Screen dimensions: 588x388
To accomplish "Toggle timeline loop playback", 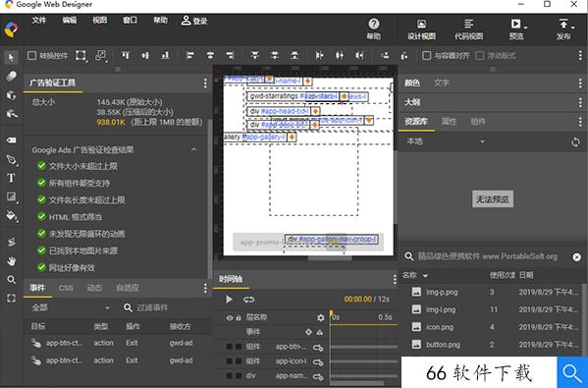I will [248, 300].
